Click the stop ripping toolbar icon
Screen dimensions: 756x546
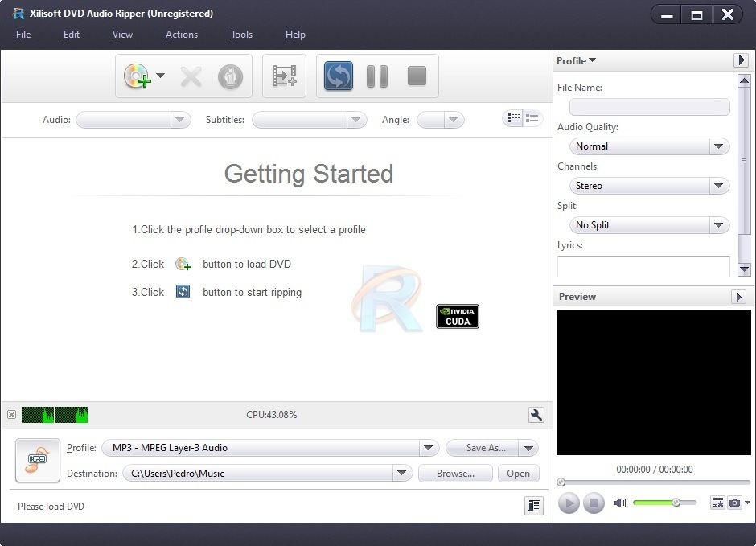point(416,76)
